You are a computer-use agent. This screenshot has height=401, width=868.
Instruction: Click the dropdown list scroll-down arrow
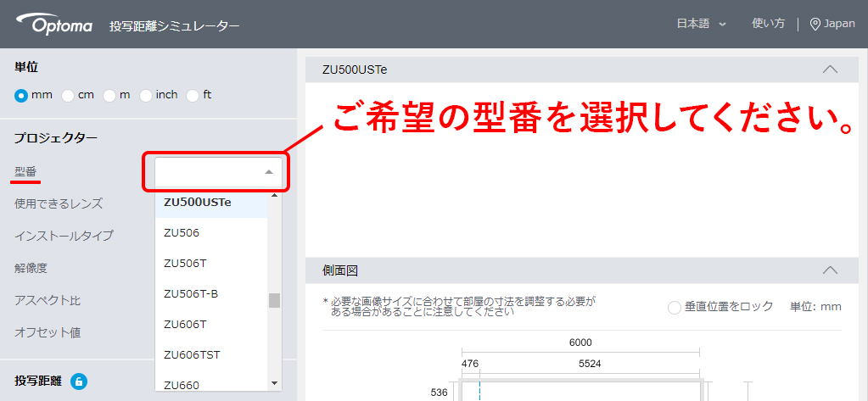[274, 383]
